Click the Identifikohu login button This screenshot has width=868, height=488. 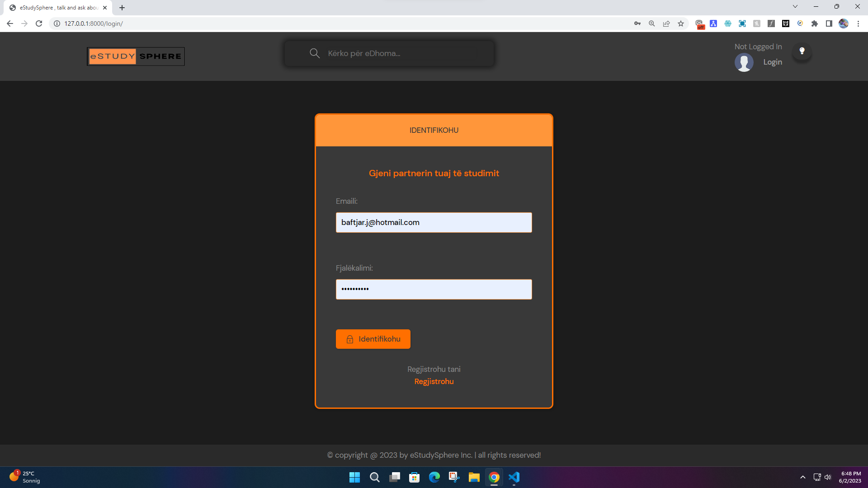click(373, 339)
